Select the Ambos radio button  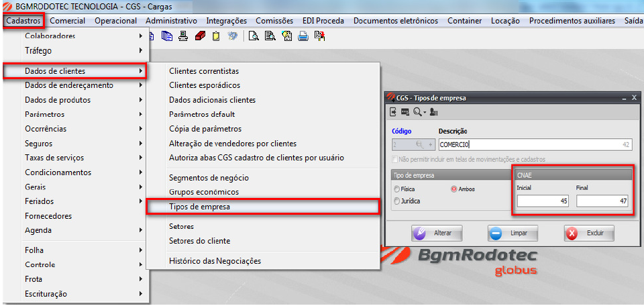(454, 189)
